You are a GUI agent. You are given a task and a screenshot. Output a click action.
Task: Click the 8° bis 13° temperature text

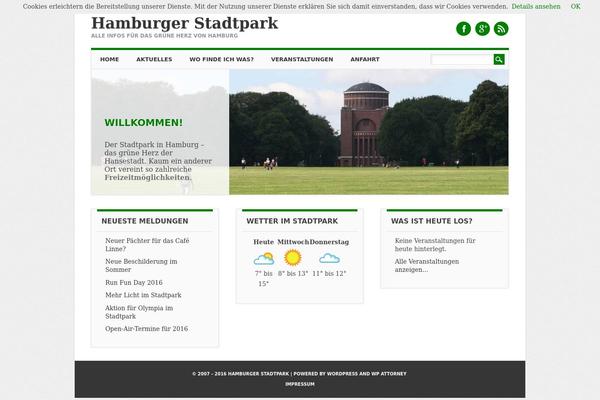pos(293,274)
